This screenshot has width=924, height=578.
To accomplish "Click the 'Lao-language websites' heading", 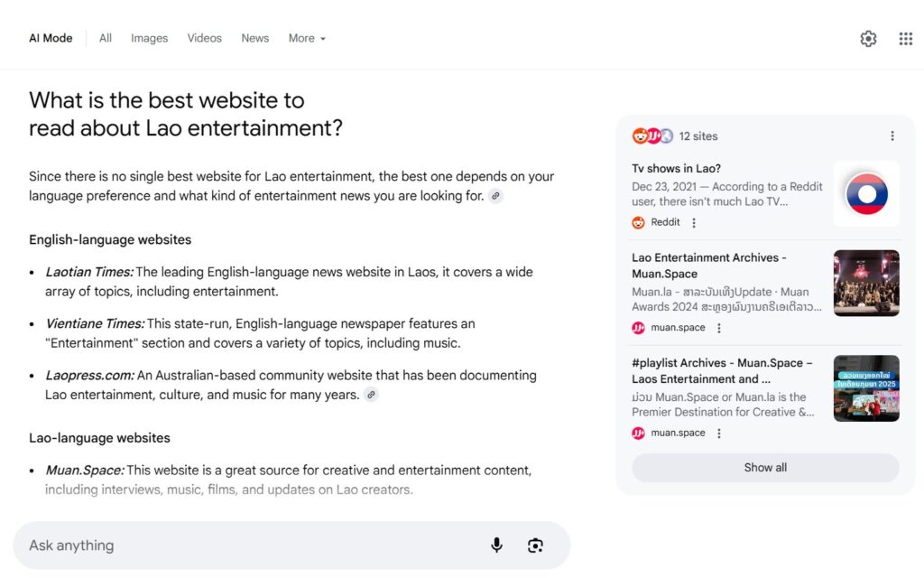I will pyautogui.click(x=99, y=438).
